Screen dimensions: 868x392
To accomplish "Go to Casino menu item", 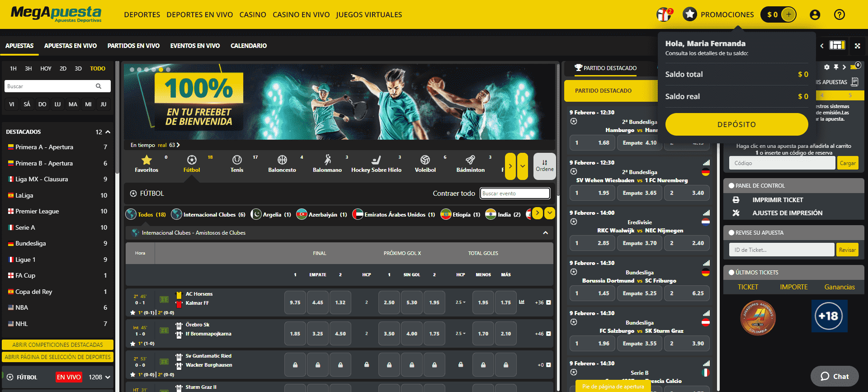I will pos(253,15).
